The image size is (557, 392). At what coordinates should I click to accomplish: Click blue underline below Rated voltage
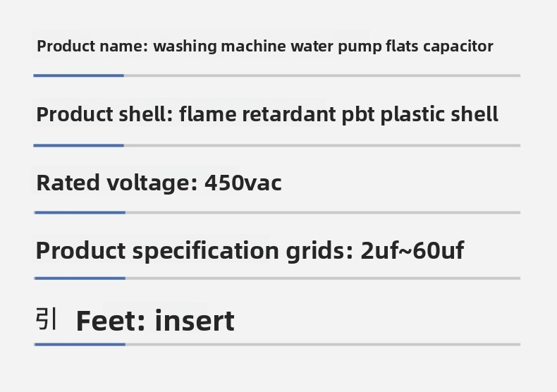(x=80, y=213)
